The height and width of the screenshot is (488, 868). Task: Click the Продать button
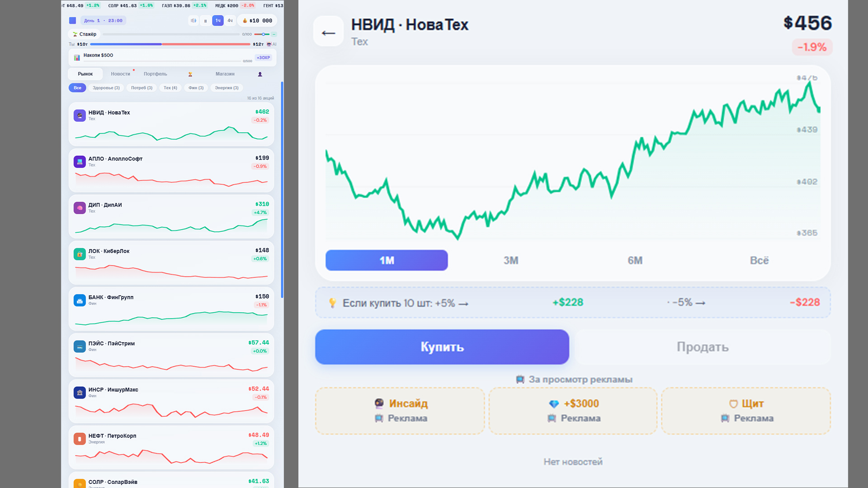tap(703, 347)
